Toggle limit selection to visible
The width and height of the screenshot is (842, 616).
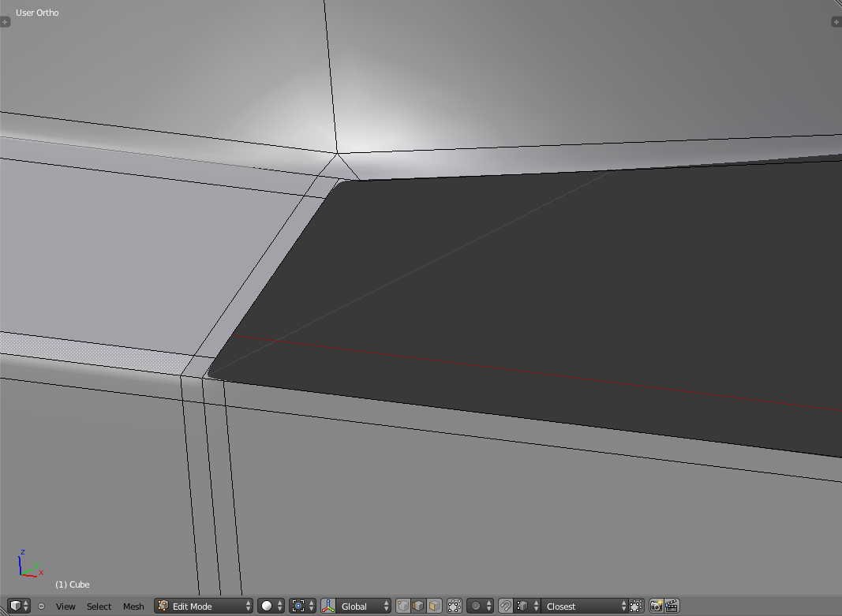455,606
